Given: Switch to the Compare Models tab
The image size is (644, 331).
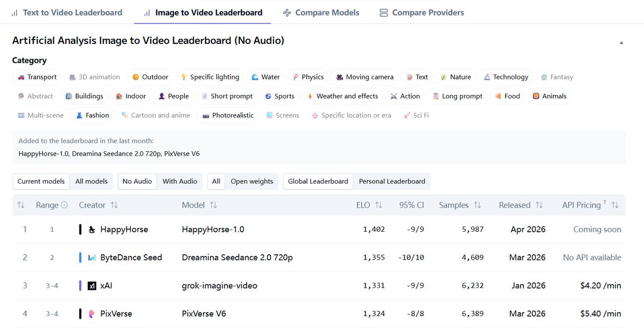Looking at the screenshot, I should click(x=321, y=12).
